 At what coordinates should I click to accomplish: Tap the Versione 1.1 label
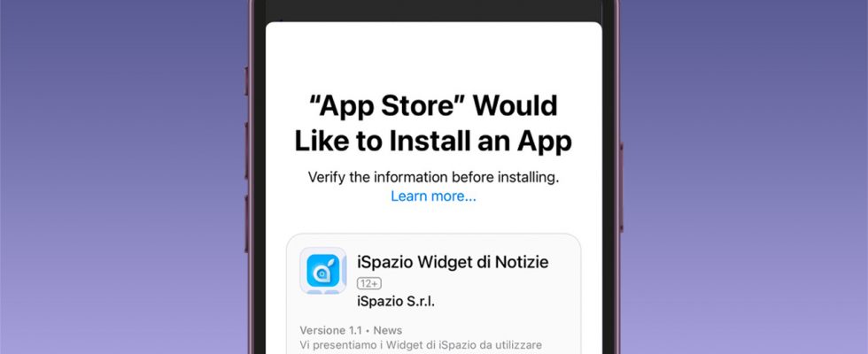(330, 330)
